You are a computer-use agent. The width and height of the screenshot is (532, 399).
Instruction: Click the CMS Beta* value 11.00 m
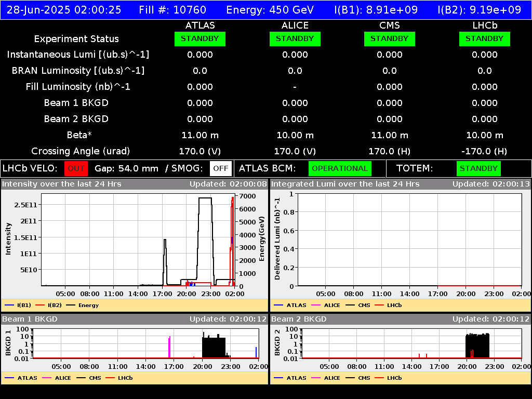click(x=390, y=136)
